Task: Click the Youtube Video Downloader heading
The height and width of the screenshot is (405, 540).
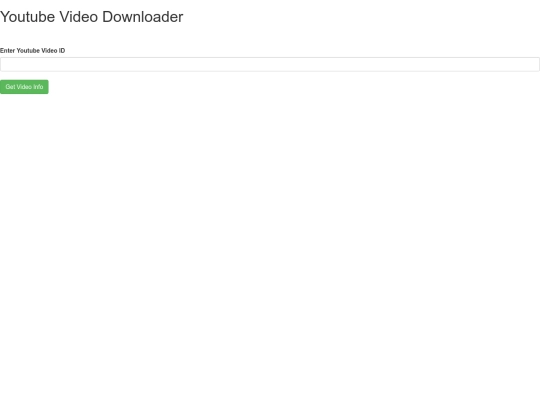Action: coord(92,17)
